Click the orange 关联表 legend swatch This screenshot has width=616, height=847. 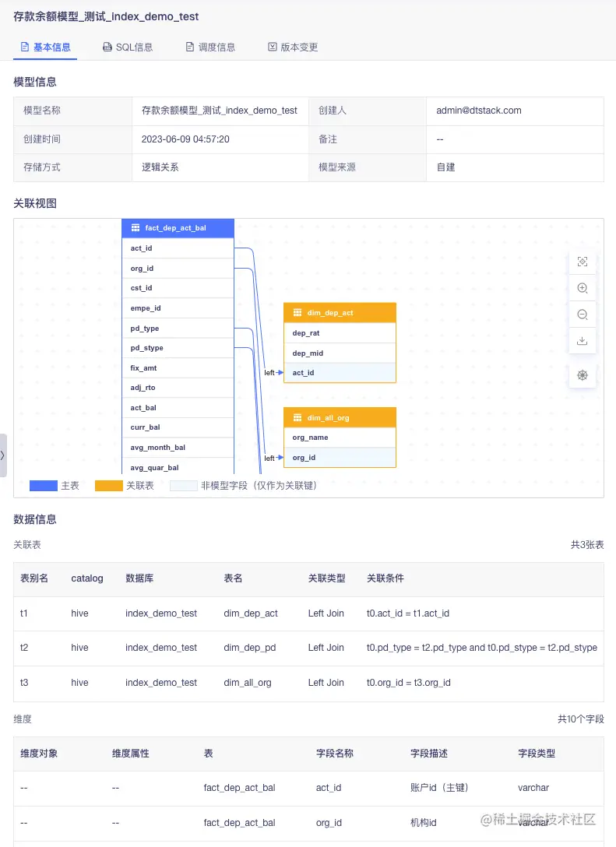click(108, 486)
